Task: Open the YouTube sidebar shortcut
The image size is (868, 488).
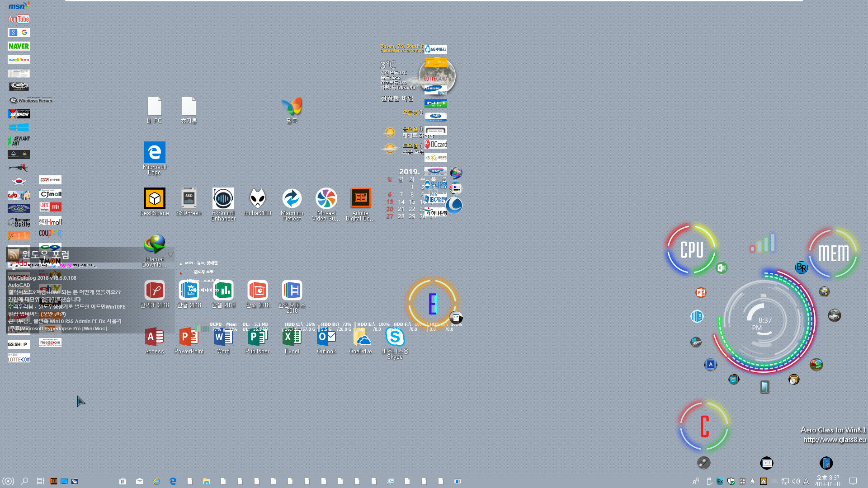Action: [19, 19]
